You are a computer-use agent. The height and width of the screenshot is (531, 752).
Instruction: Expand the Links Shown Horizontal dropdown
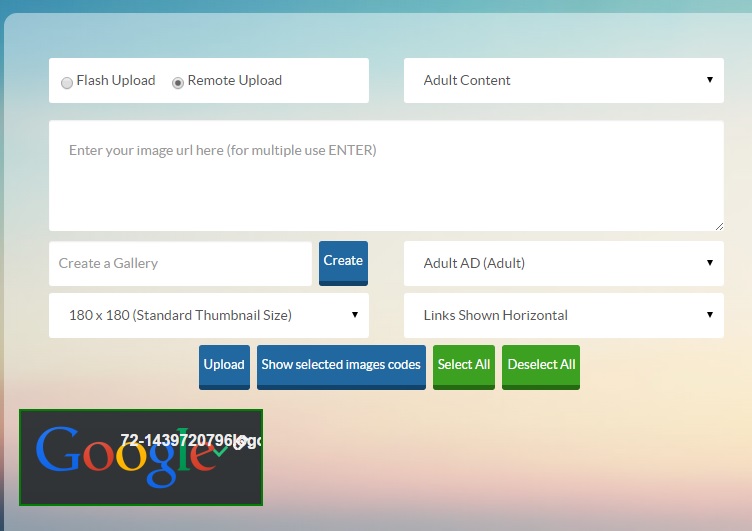click(x=563, y=315)
